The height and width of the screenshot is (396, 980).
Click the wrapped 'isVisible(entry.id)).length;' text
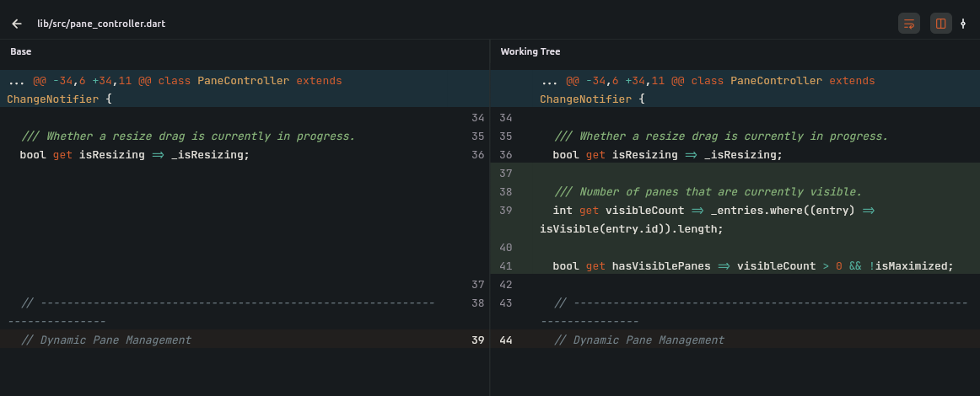(x=631, y=229)
